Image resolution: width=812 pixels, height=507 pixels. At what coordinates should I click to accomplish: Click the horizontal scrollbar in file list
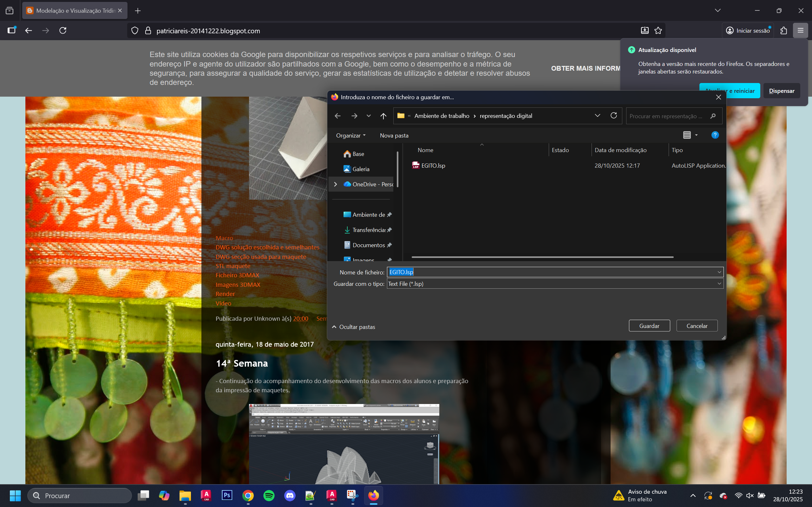pos(542,257)
